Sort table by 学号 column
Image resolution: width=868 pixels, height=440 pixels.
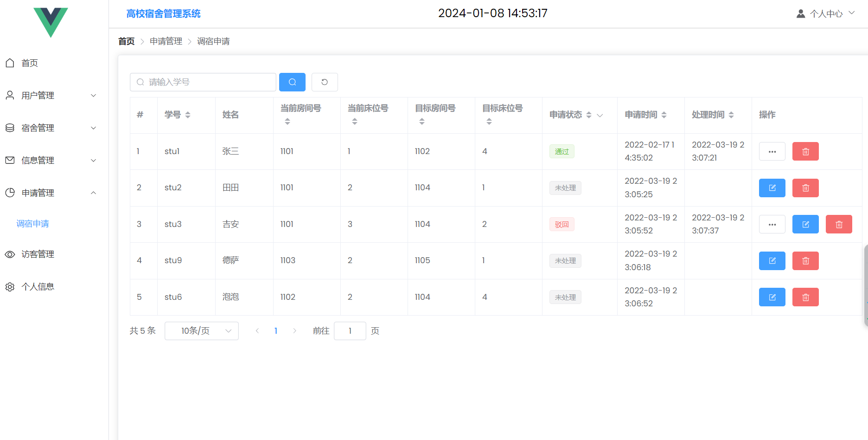[x=188, y=115]
